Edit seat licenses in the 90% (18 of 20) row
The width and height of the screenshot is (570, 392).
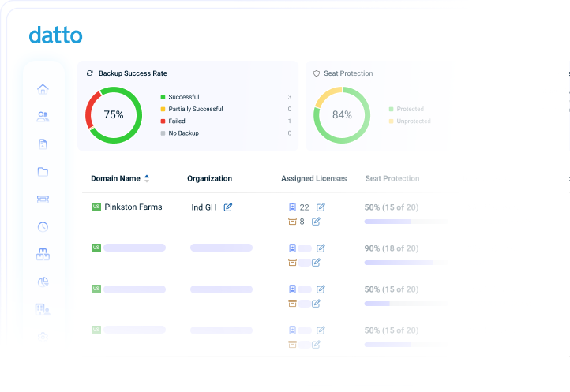tap(321, 248)
